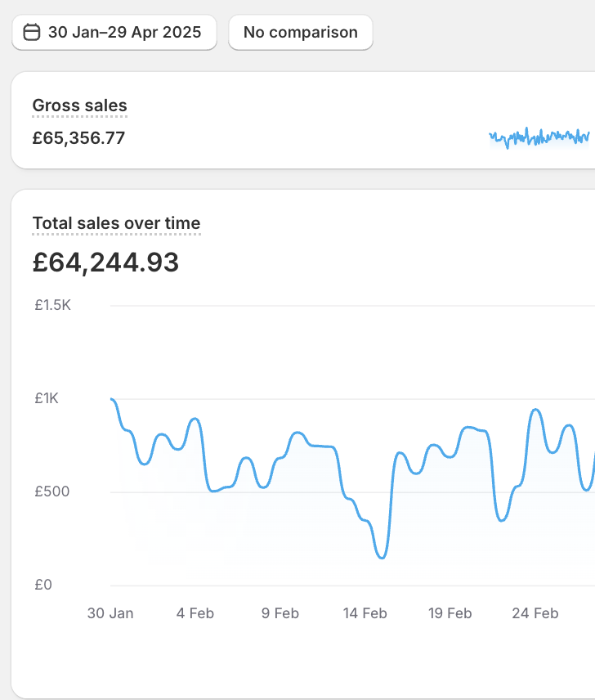Click the £500 y-axis label
The height and width of the screenshot is (700, 595).
53,491
